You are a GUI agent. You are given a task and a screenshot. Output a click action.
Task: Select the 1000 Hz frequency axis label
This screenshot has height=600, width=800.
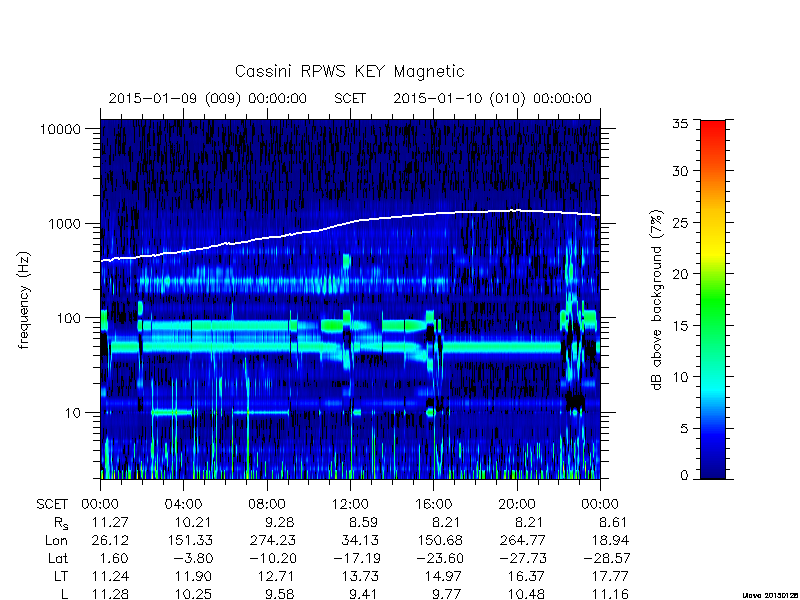click(64, 224)
